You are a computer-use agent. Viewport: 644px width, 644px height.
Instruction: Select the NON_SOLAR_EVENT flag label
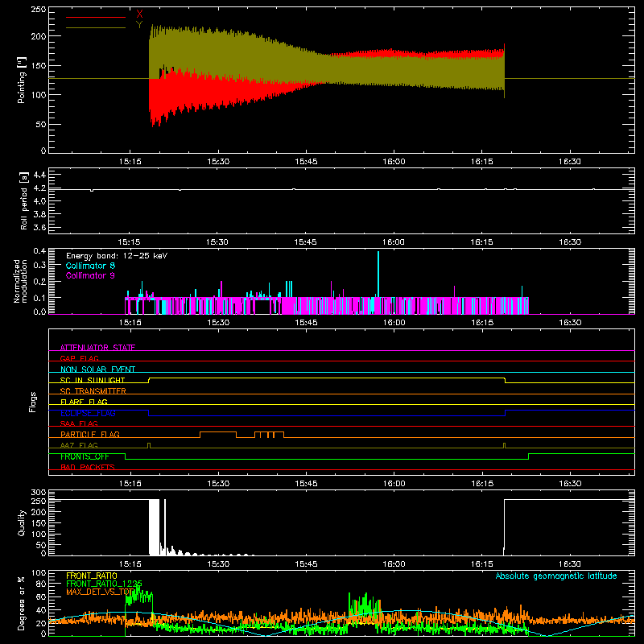(x=97, y=369)
